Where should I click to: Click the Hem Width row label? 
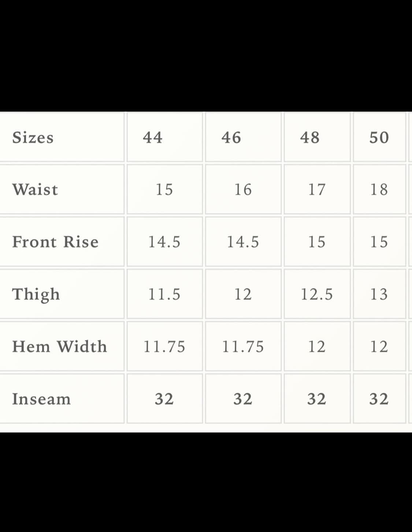click(60, 346)
